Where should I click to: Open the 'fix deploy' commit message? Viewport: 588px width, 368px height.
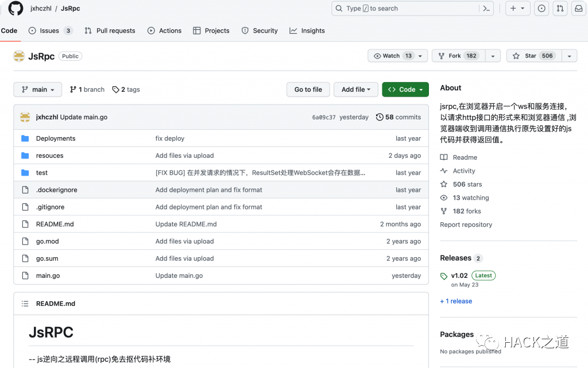pyautogui.click(x=170, y=138)
